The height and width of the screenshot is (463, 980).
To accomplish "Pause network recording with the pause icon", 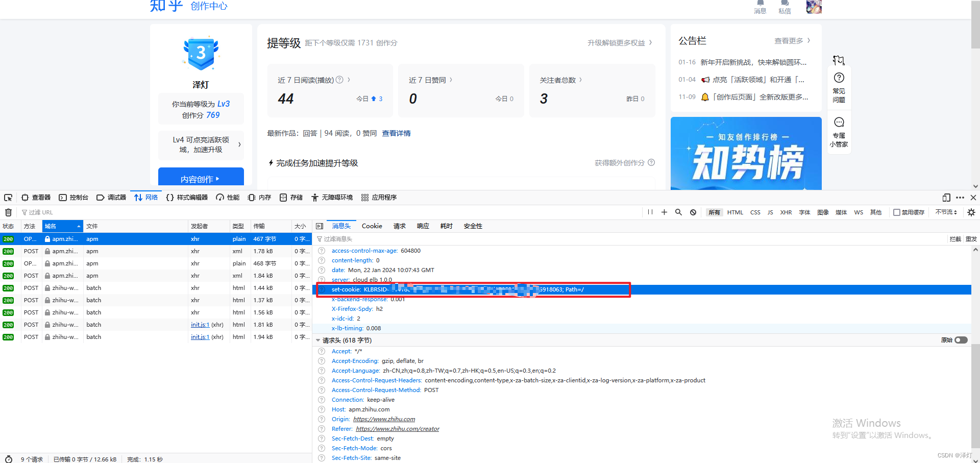I will (650, 212).
